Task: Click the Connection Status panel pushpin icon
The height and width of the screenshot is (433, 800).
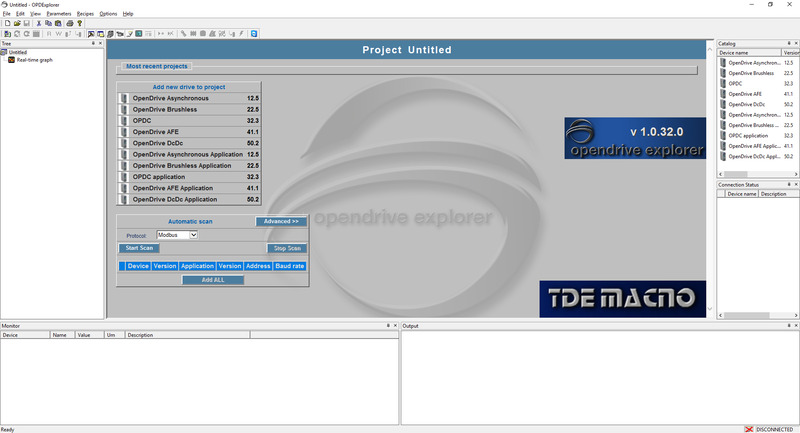Action: pyautogui.click(x=788, y=184)
